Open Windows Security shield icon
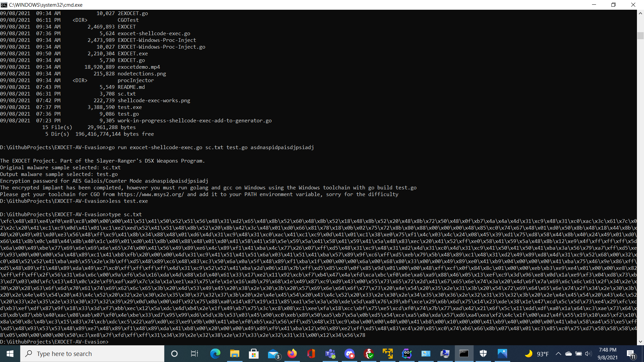Screen dimensions: 644x362 (483, 354)
